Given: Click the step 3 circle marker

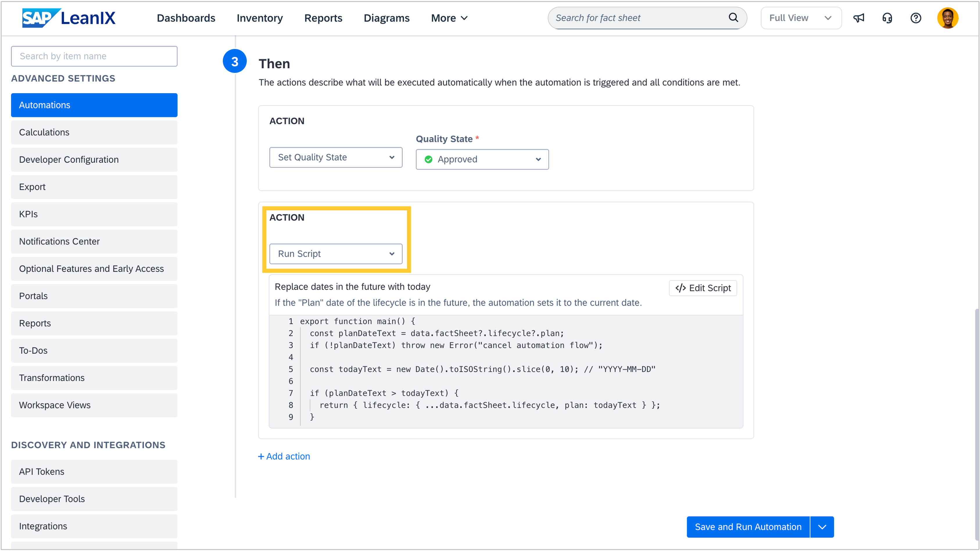Looking at the screenshot, I should pyautogui.click(x=234, y=62).
